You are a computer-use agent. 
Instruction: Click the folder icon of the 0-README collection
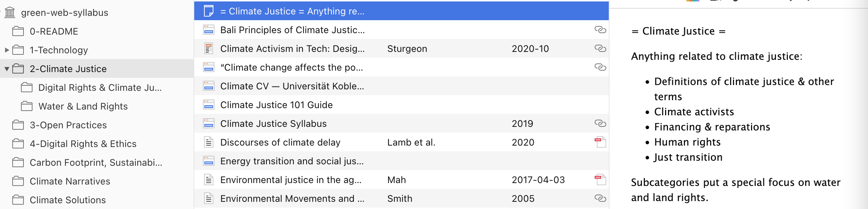point(18,31)
